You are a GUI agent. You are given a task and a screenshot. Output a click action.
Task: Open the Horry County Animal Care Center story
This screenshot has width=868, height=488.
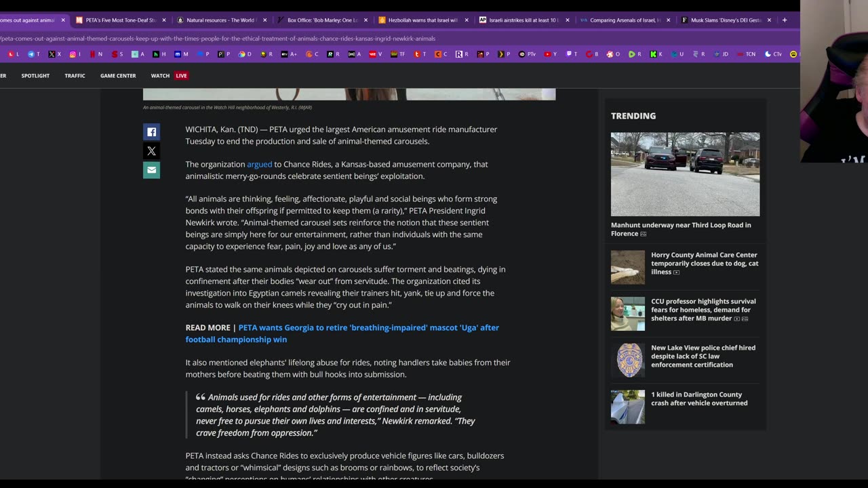click(705, 264)
